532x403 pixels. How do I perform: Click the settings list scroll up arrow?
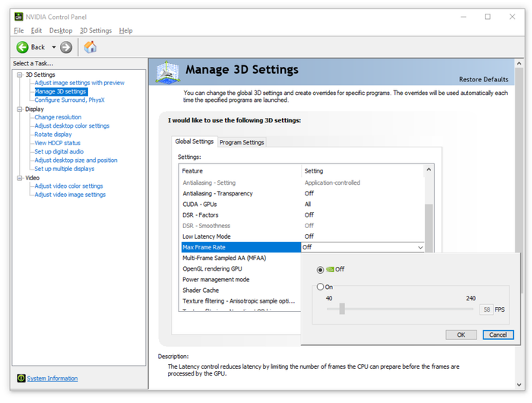point(429,170)
